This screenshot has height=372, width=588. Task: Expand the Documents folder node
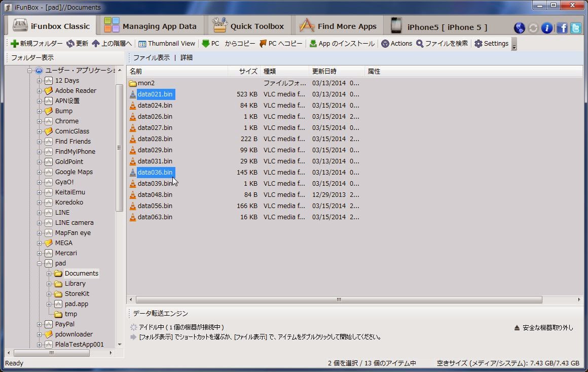[x=49, y=274]
